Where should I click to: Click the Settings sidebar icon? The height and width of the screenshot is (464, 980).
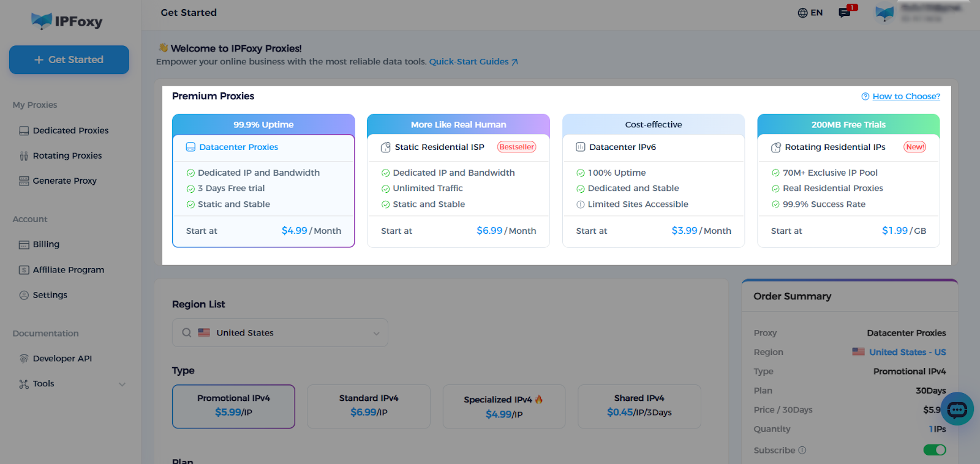pos(24,295)
